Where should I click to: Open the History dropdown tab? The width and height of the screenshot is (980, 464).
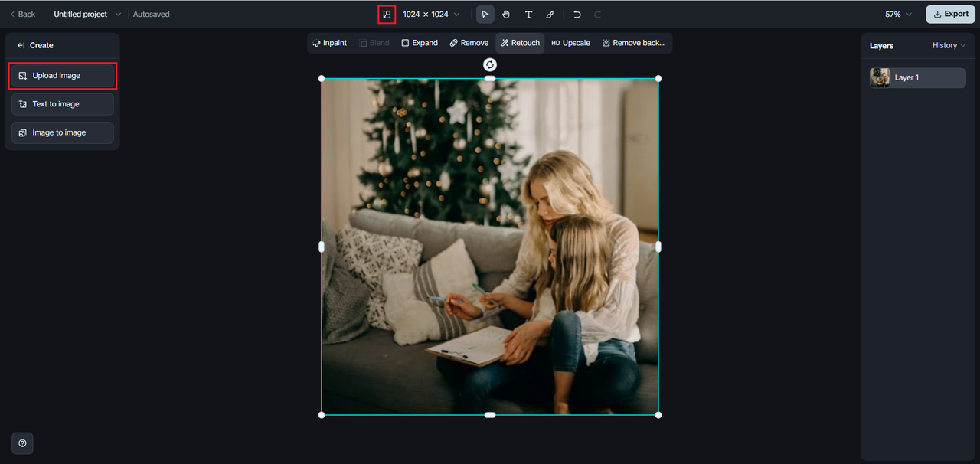point(949,46)
